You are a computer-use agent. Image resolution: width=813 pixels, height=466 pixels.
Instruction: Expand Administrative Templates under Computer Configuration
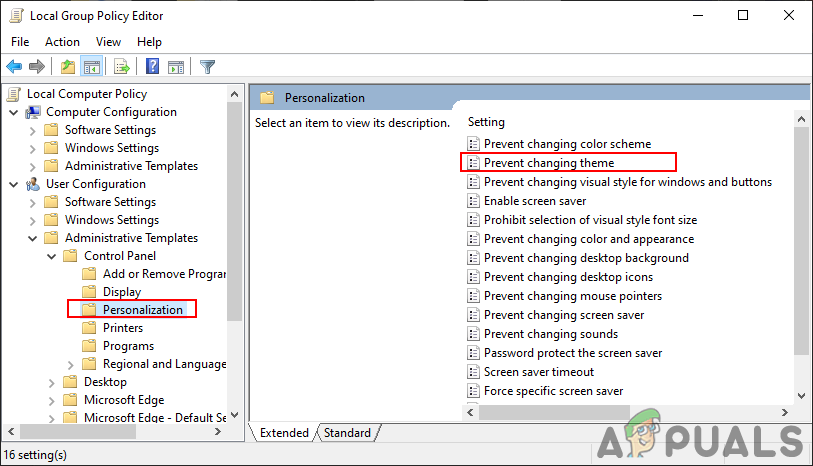point(33,167)
